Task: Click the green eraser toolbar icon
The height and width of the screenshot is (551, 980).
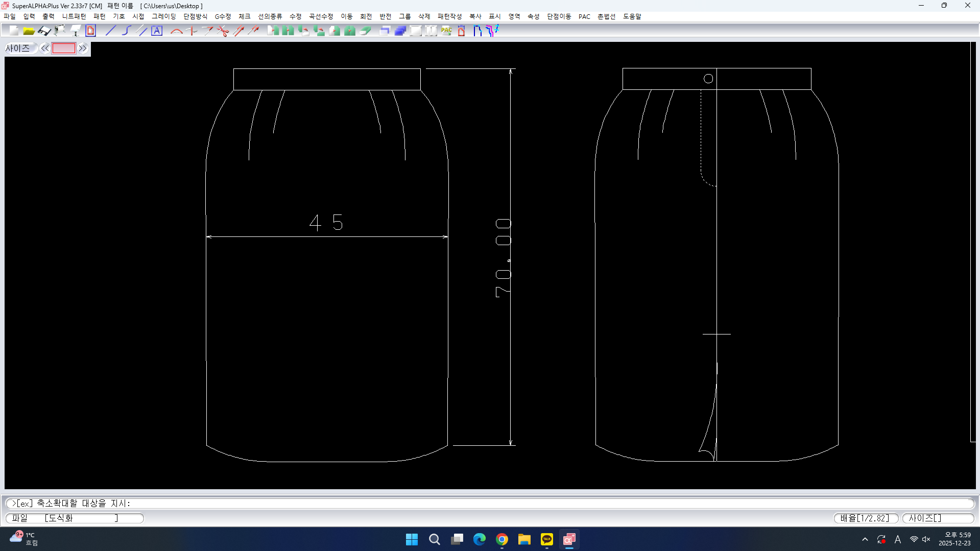Action: click(365, 31)
